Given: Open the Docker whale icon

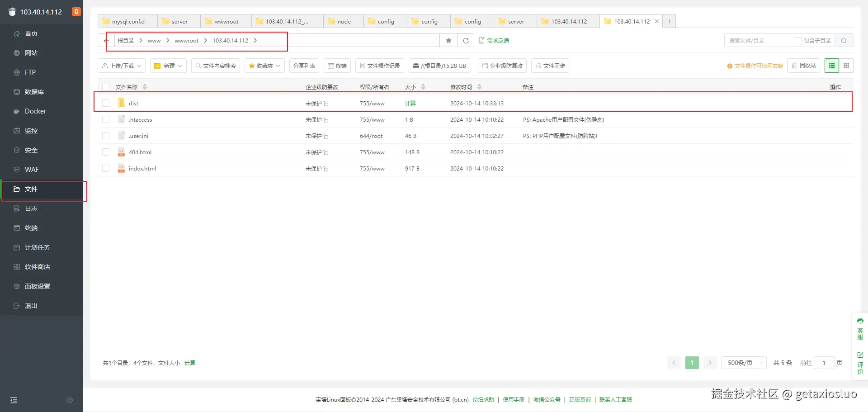Looking at the screenshot, I should pos(17,111).
